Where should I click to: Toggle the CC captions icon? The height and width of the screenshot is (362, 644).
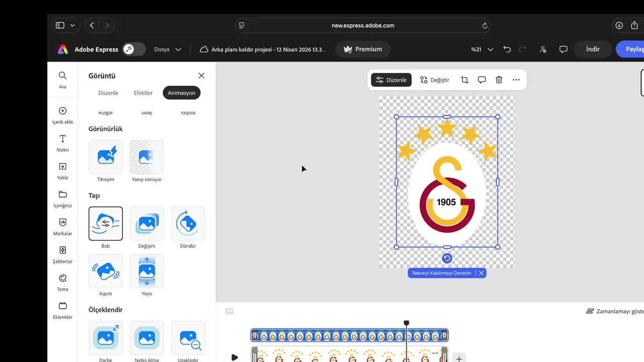(x=229, y=311)
